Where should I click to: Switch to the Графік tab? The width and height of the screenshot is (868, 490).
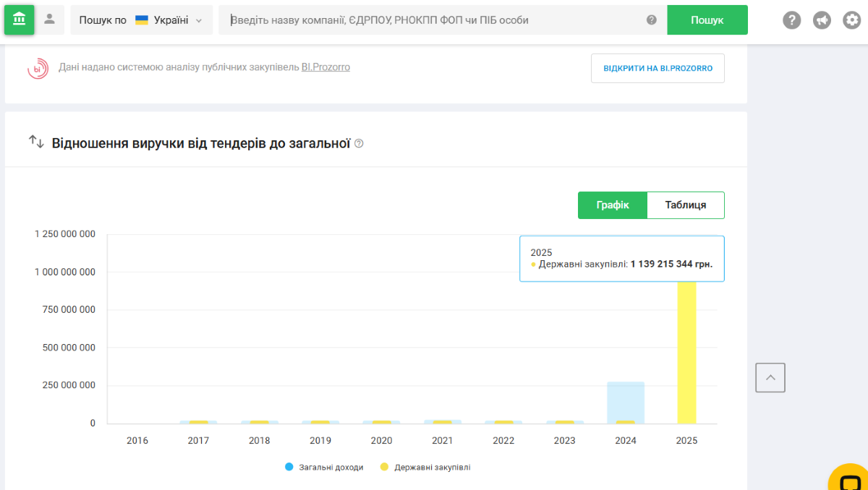coord(612,205)
